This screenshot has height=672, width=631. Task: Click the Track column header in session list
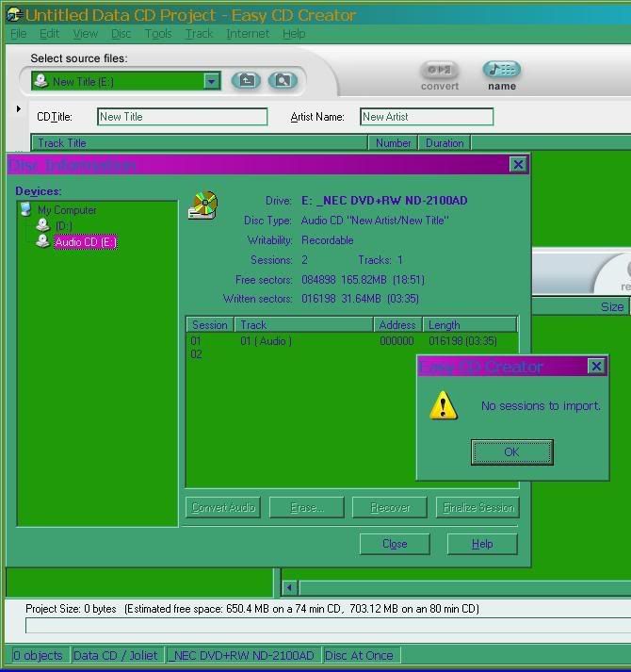pyautogui.click(x=303, y=325)
